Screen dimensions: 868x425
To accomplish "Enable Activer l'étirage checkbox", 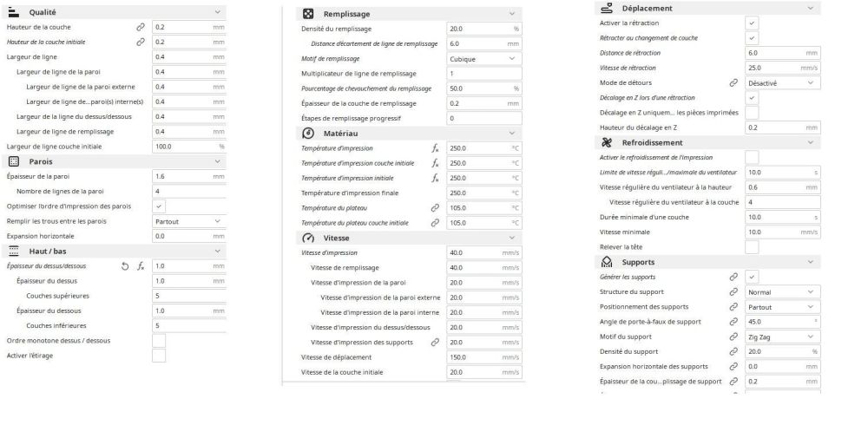I will (159, 355).
